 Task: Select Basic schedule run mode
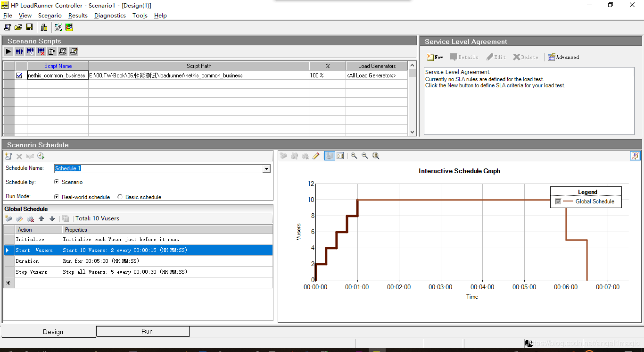coord(120,197)
